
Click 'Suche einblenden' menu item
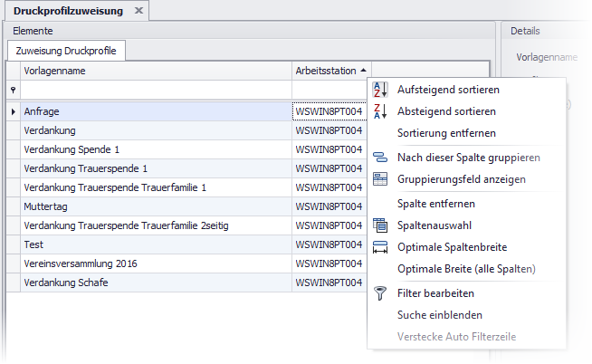coord(439,315)
